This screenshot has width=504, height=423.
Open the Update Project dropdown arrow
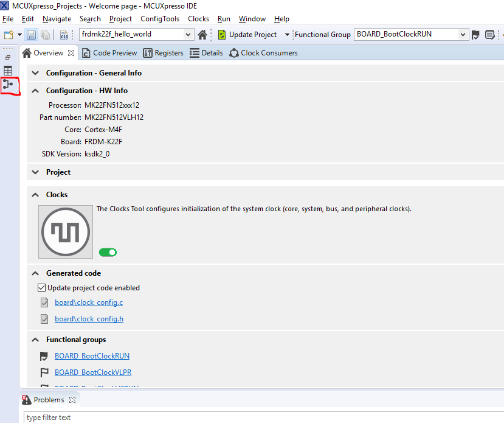287,35
